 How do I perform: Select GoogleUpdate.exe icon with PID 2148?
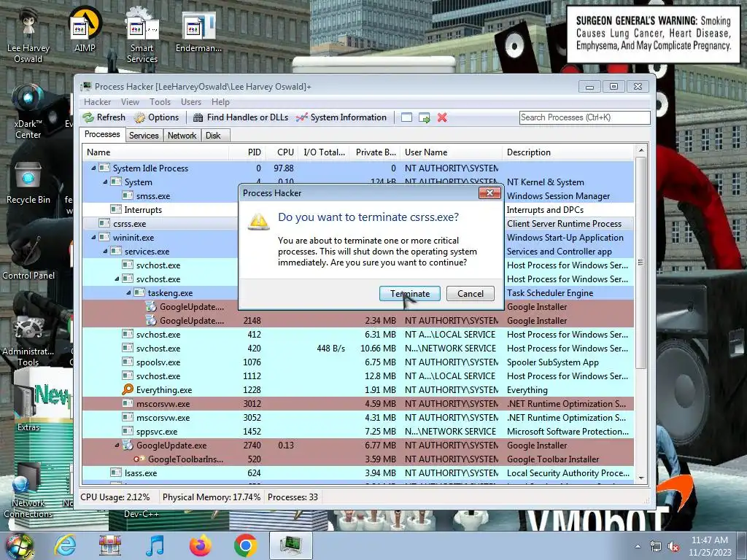coord(150,321)
